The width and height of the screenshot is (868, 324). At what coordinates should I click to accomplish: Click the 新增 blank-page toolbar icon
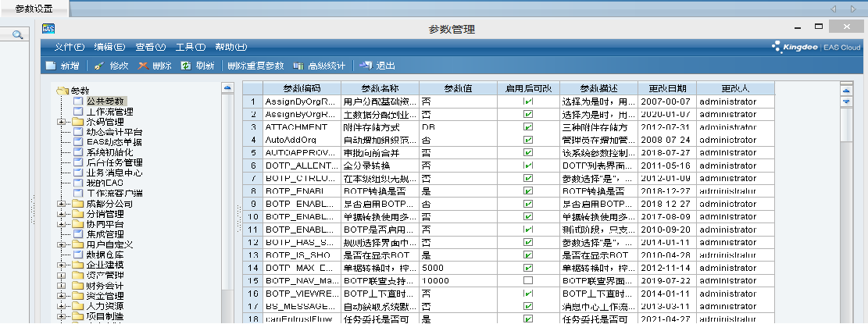[51, 66]
